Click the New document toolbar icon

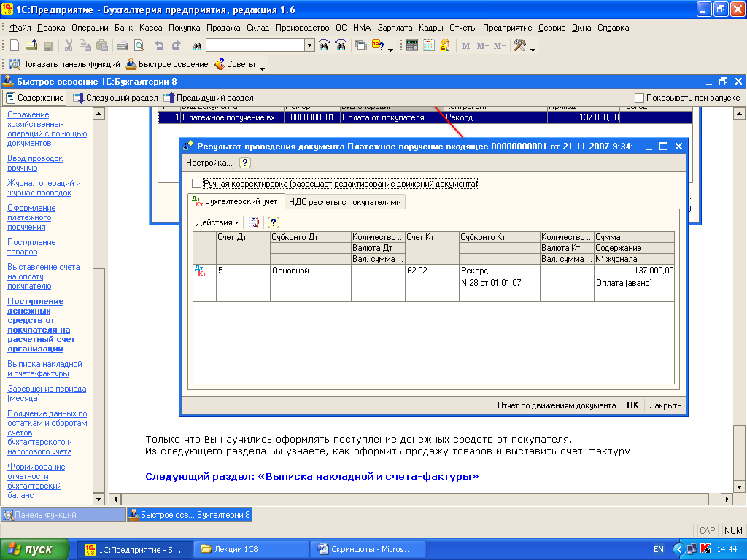coord(15,45)
